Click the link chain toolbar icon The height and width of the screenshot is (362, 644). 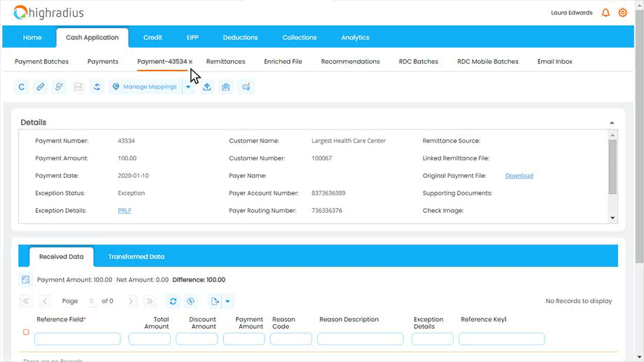tap(41, 87)
